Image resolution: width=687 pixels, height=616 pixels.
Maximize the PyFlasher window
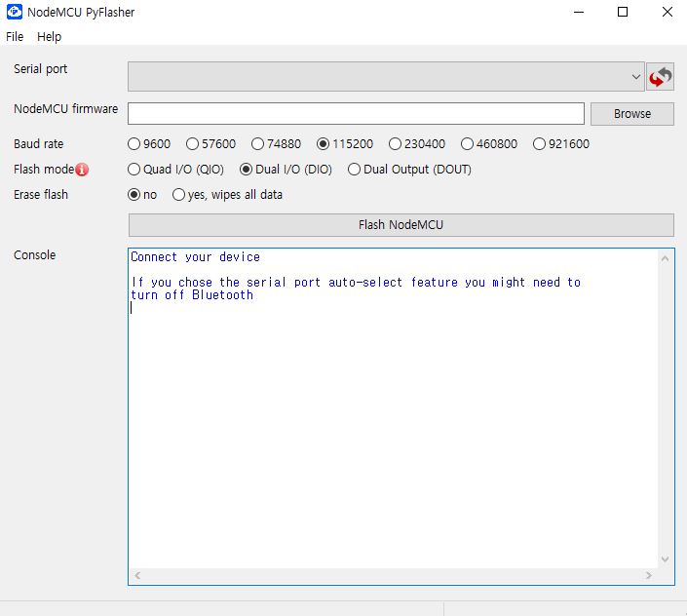point(623,12)
